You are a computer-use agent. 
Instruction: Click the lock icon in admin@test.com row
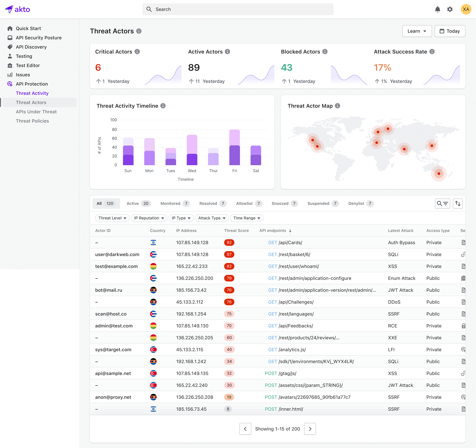(463, 326)
